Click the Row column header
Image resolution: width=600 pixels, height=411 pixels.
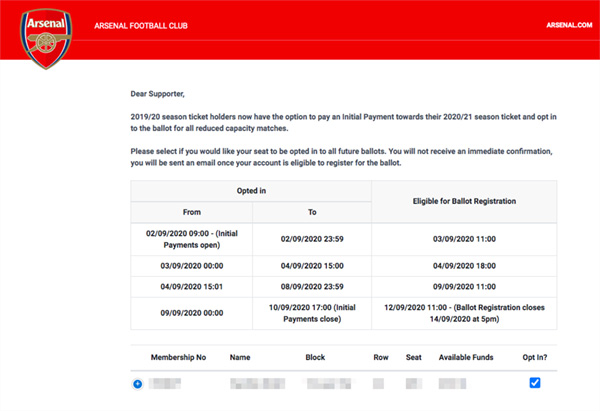tap(381, 357)
